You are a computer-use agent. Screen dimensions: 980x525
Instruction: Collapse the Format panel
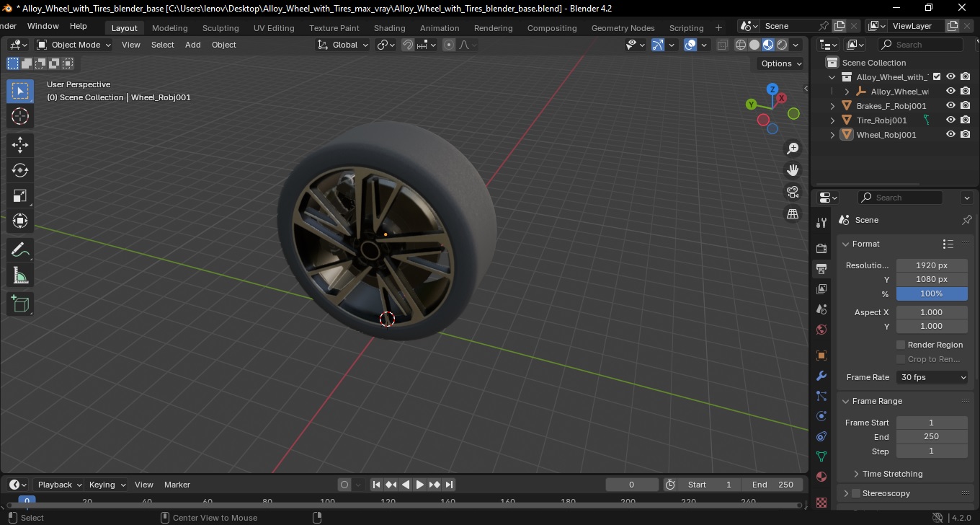pos(846,244)
